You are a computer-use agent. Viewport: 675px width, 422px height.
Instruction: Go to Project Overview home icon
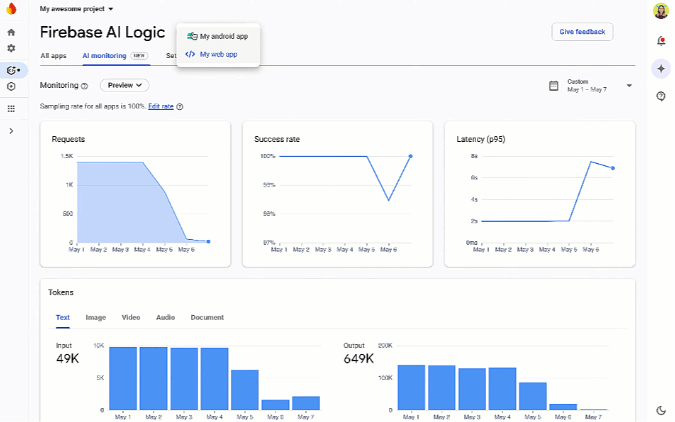pyautogui.click(x=11, y=32)
